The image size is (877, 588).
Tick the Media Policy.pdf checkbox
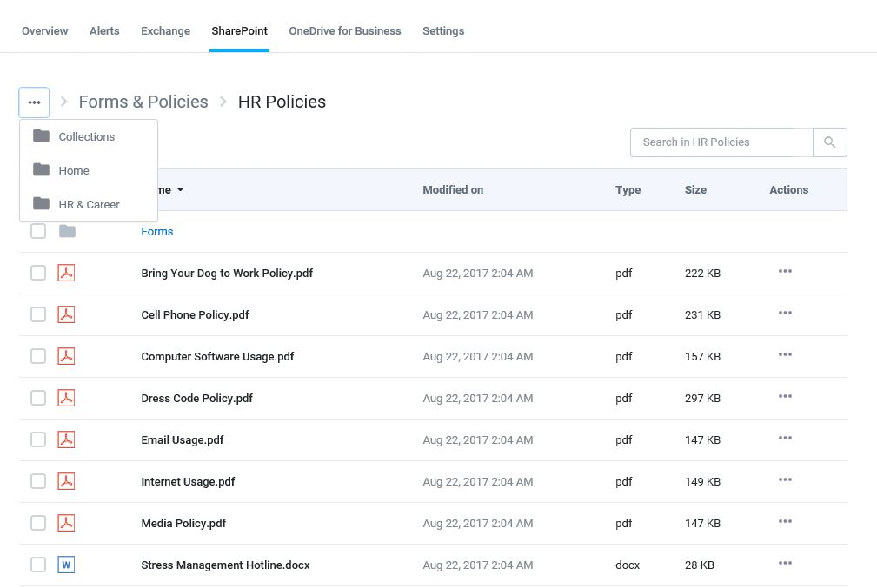[38, 523]
